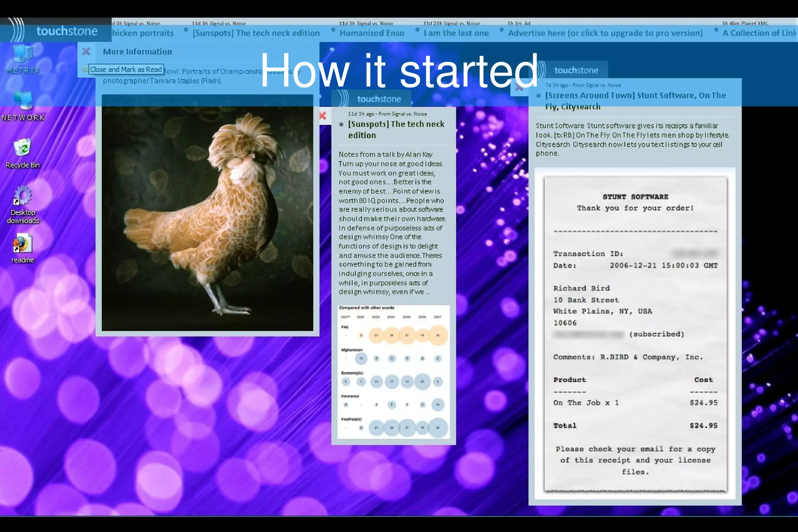798x532 pixels.
Task: Select ticker item Humanized Enso
Action: [371, 33]
